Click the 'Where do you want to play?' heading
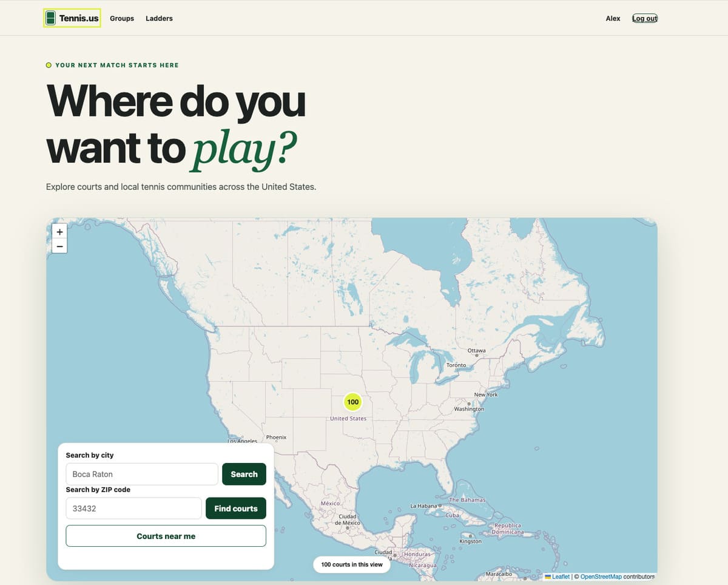The image size is (728, 585). pyautogui.click(x=176, y=126)
